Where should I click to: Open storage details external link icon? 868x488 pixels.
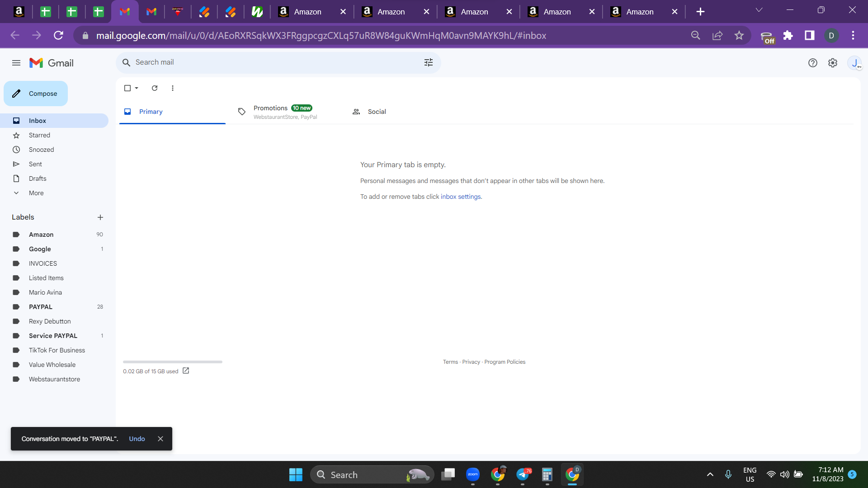click(x=186, y=371)
